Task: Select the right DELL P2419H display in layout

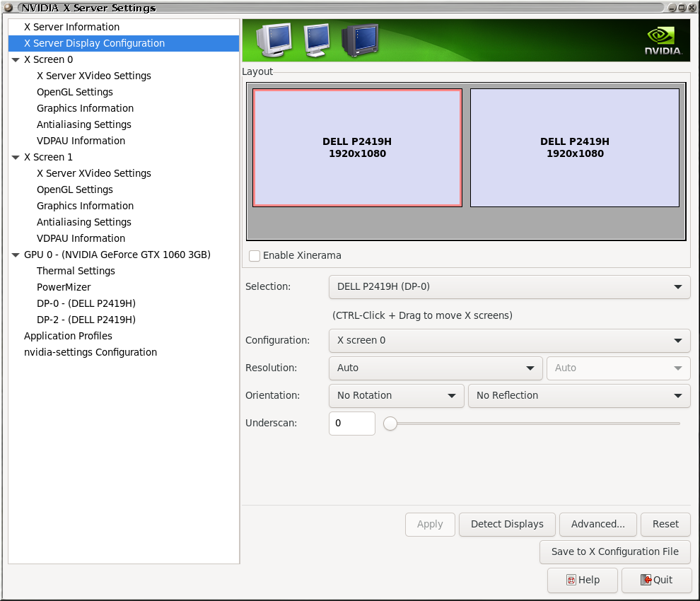Action: (575, 148)
